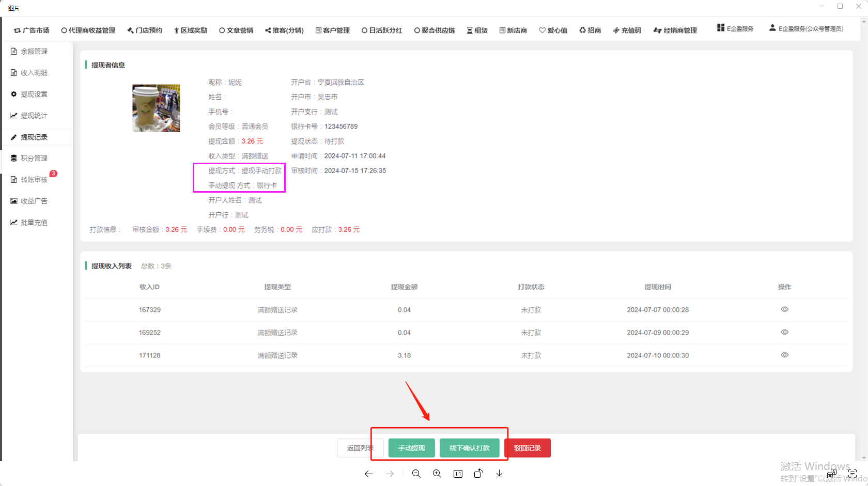This screenshot has height=486, width=868.
Task: Click the zoom in magnifier icon
Action: tap(437, 474)
